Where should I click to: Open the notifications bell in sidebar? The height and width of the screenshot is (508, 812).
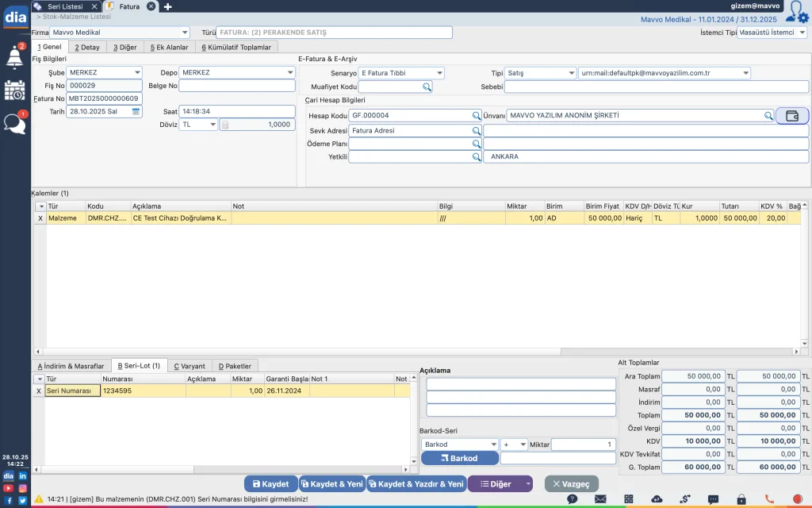[x=14, y=57]
